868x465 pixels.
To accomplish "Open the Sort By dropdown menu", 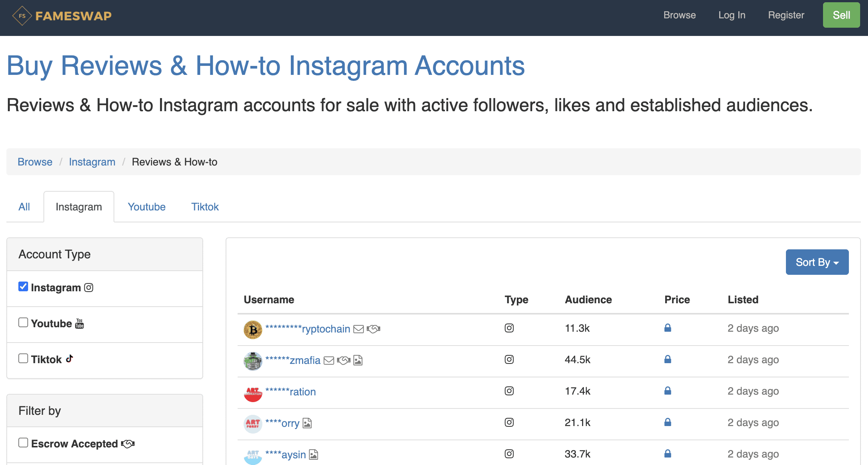I will coord(816,262).
